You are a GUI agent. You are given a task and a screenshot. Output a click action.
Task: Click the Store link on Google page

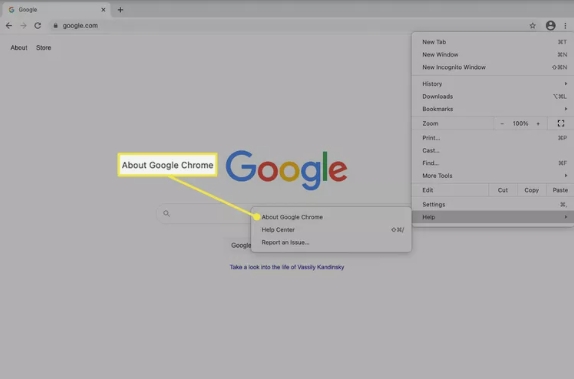coord(44,48)
